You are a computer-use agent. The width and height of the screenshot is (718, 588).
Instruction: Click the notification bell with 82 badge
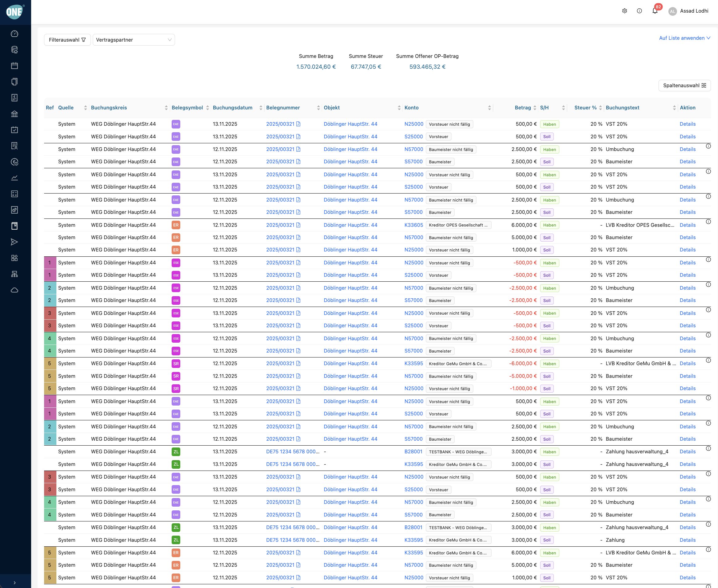[x=655, y=11]
